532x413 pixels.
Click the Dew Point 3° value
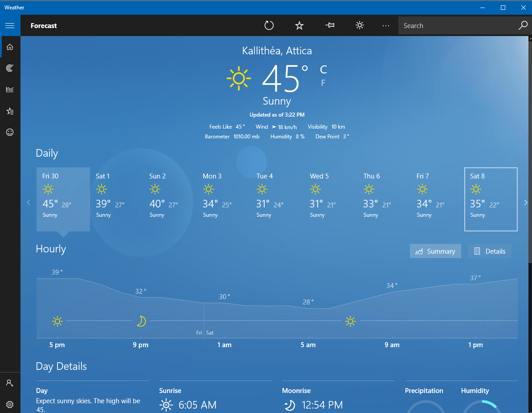pyautogui.click(x=346, y=137)
